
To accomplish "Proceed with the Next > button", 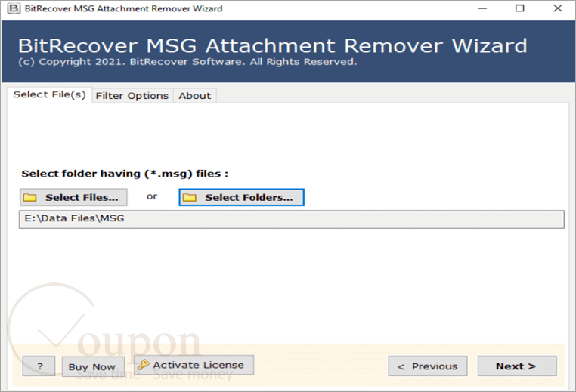I will click(x=517, y=366).
